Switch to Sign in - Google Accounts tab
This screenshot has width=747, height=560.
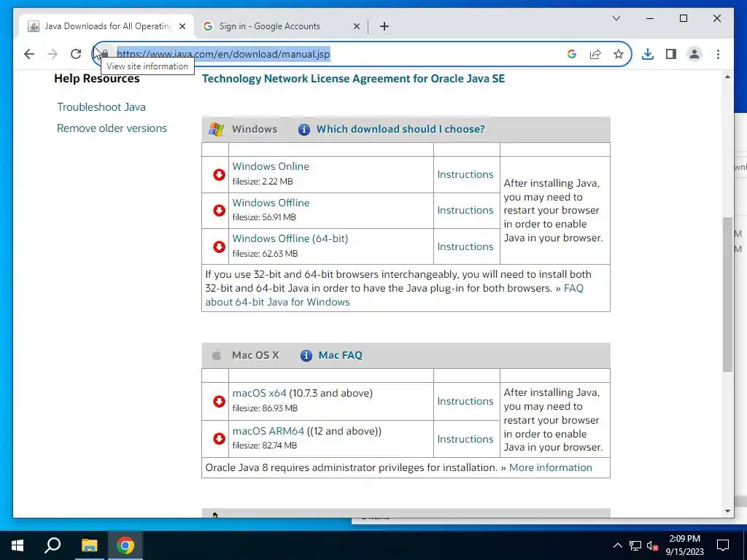point(281,26)
